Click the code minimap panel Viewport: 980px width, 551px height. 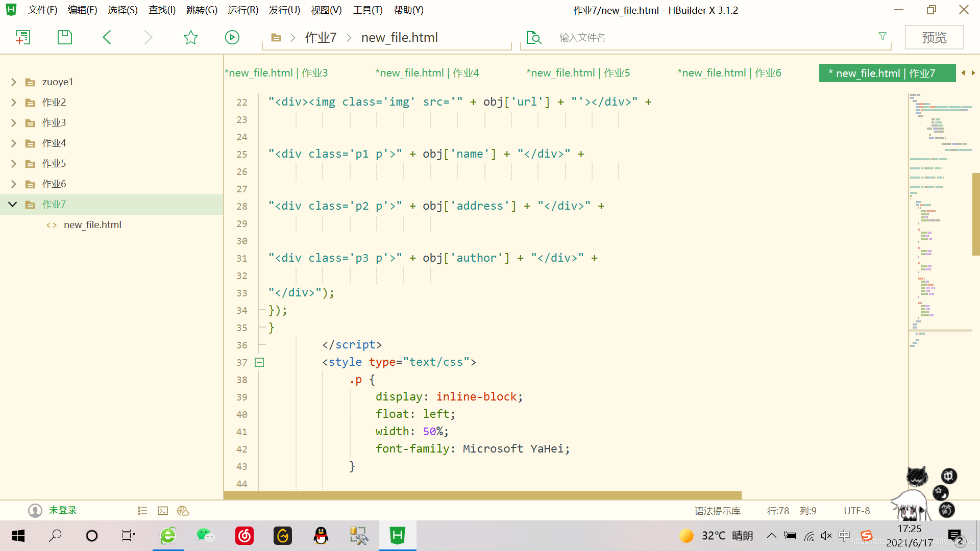[940, 219]
